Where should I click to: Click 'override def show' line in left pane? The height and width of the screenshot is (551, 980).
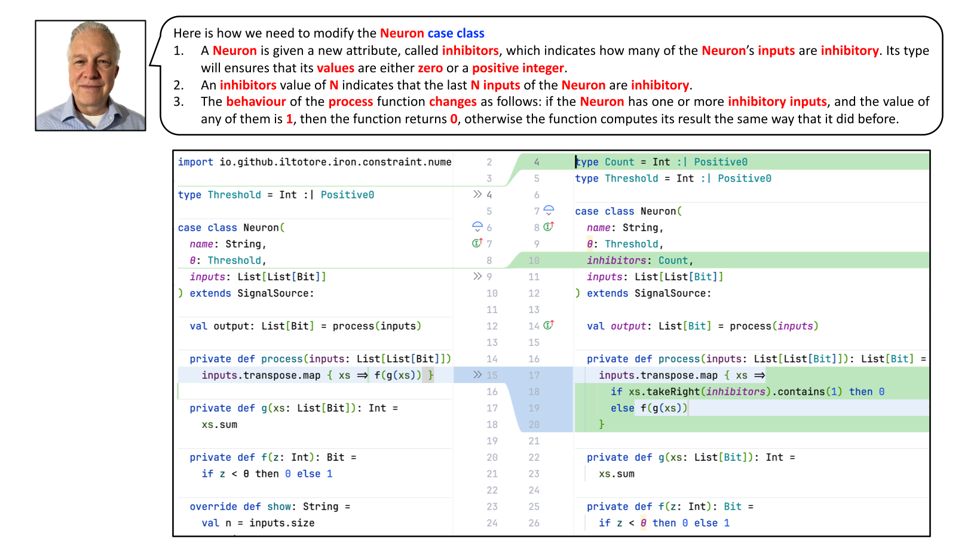pyautogui.click(x=269, y=507)
